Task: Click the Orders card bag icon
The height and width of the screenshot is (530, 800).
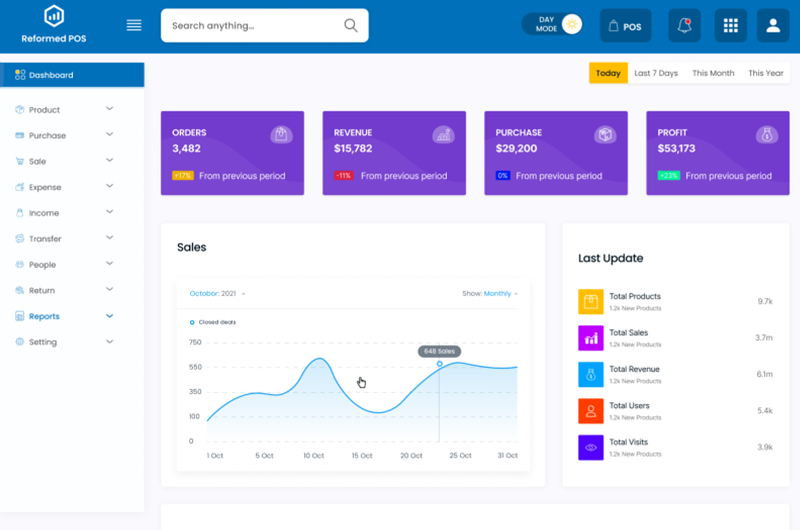Action: tap(281, 135)
